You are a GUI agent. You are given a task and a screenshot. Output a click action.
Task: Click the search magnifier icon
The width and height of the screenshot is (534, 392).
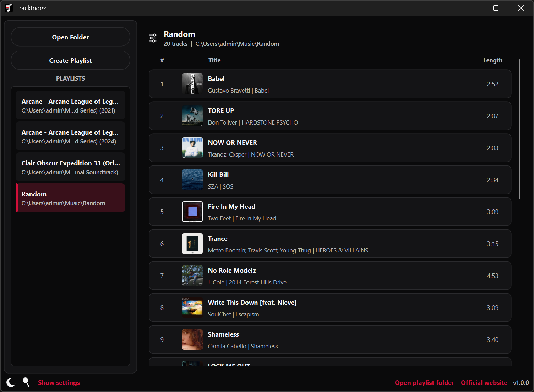pyautogui.click(x=26, y=382)
